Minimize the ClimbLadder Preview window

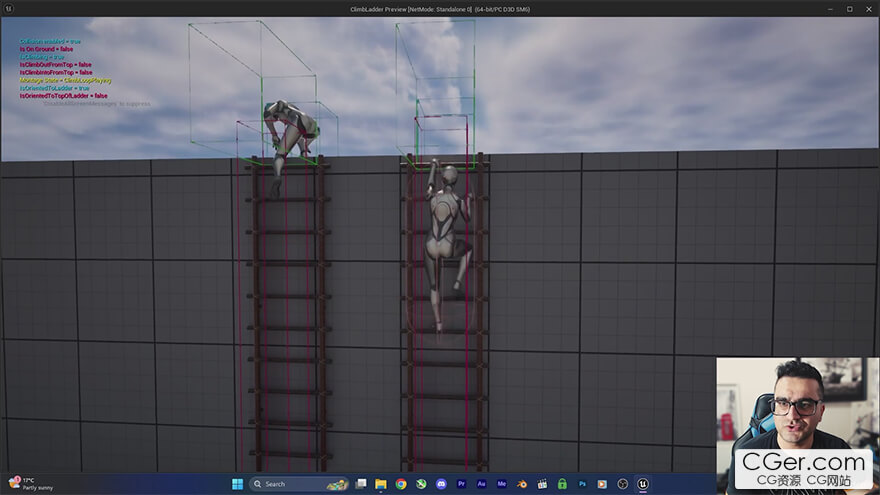click(x=830, y=9)
